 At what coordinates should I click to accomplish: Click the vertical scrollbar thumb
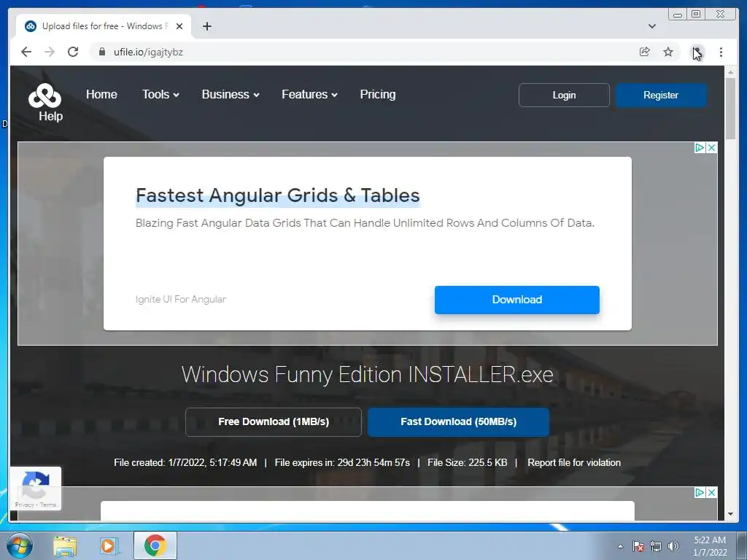click(x=730, y=109)
